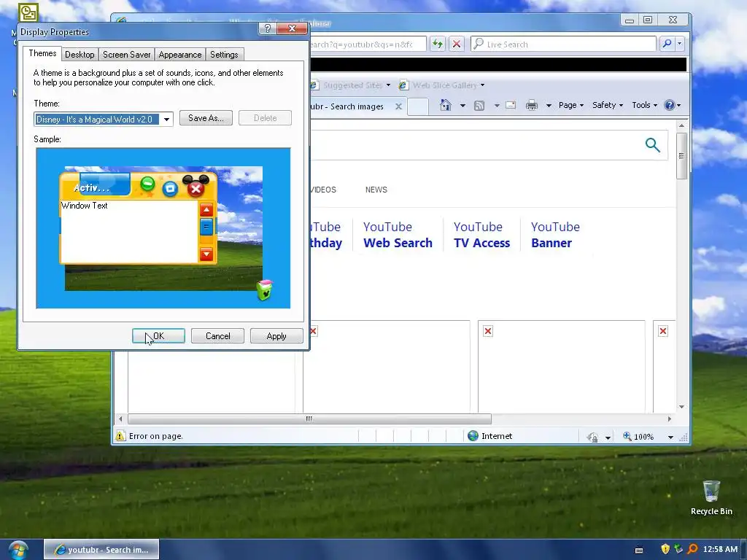
Task: Click the Display Properties help question-mark button
Action: coord(268,28)
